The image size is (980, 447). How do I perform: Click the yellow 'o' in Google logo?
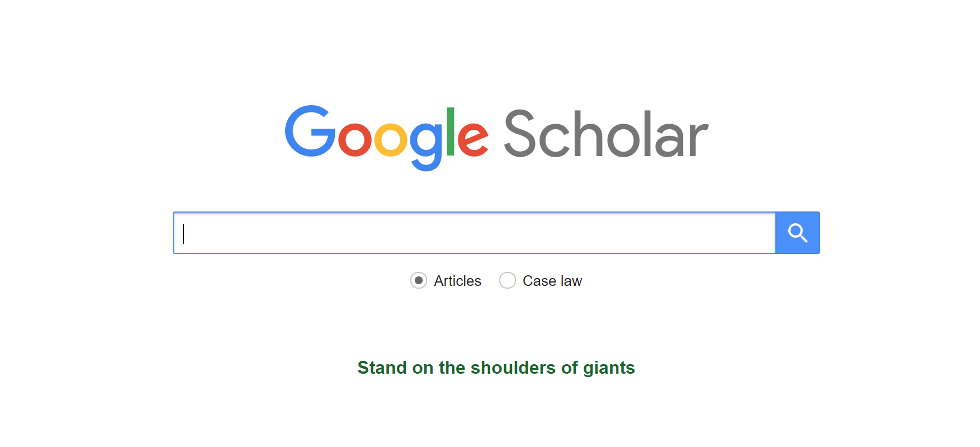click(x=391, y=139)
